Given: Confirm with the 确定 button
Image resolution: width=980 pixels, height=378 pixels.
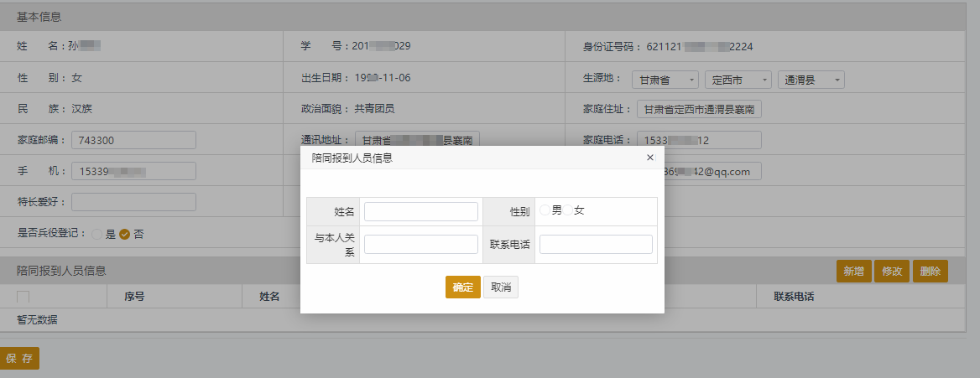Looking at the screenshot, I should [463, 287].
